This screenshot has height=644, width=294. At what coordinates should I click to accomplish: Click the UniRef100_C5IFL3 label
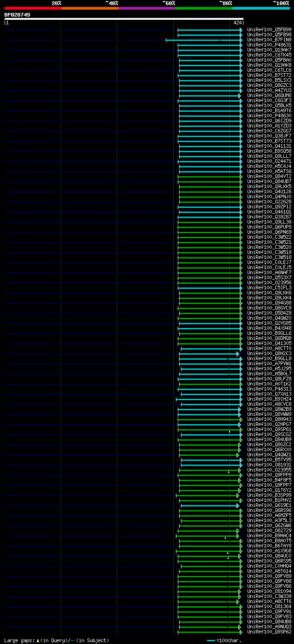(269, 287)
